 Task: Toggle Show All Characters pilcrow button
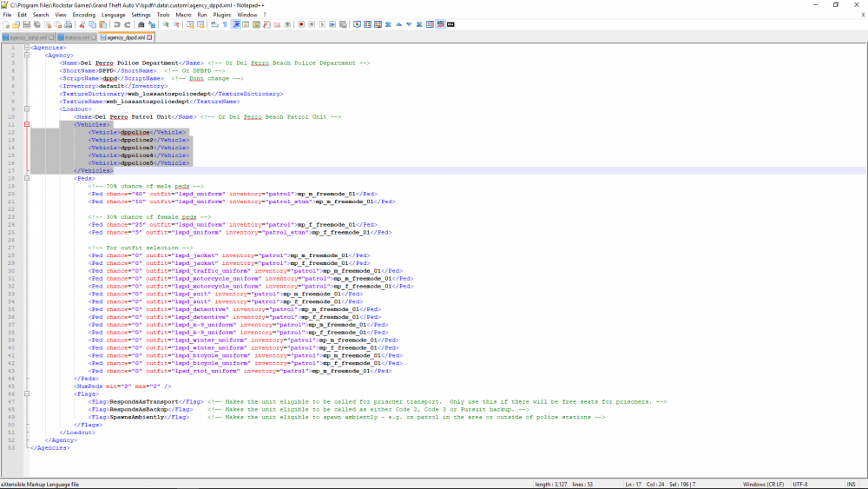click(x=224, y=24)
